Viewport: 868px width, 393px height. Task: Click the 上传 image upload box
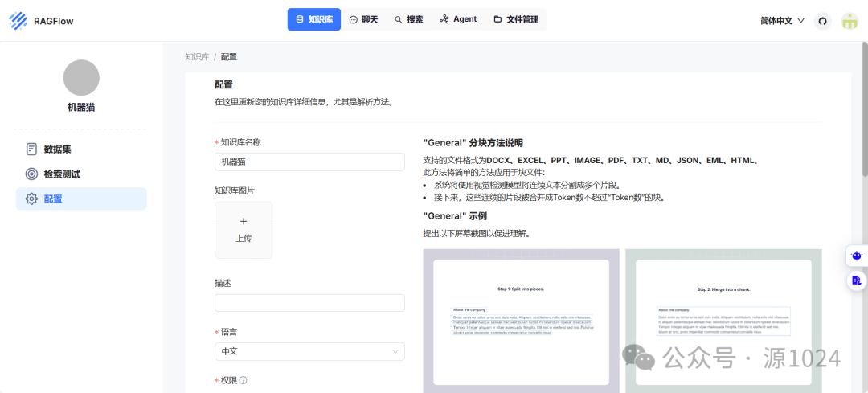point(244,230)
